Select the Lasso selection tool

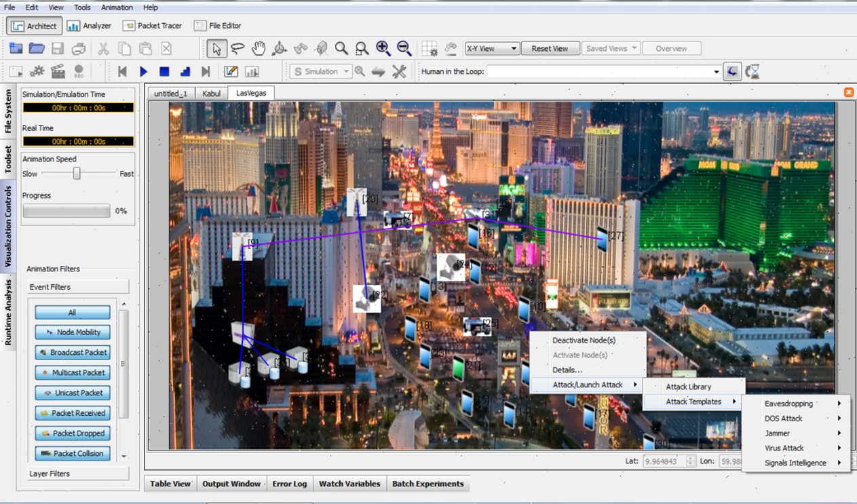click(237, 48)
